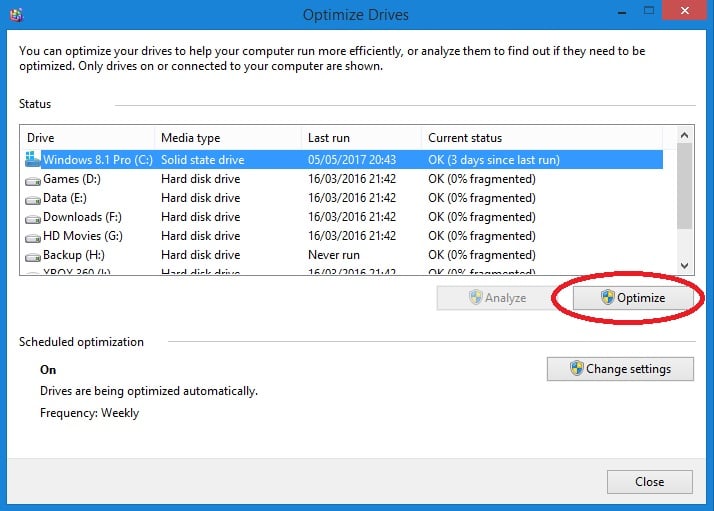Click the Windows 8.1 Pro (C:) drive icon
This screenshot has width=714, height=511.
pos(32,160)
